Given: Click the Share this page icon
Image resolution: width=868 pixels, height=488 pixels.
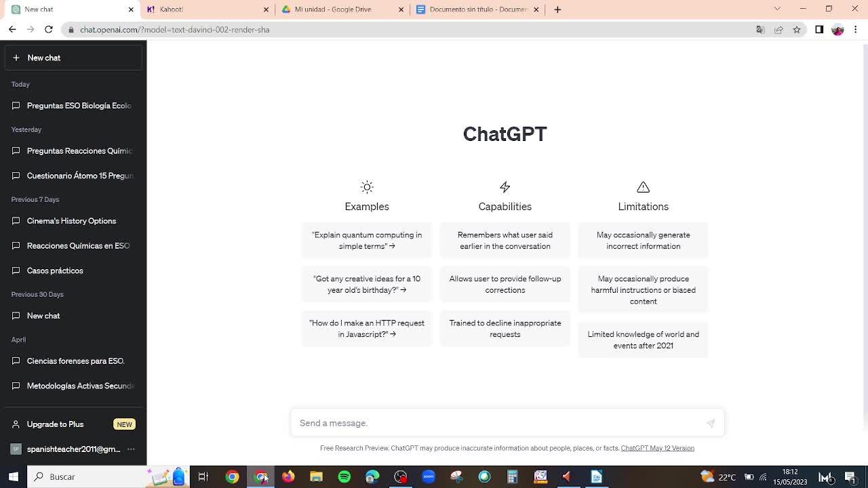Looking at the screenshot, I should click(x=778, y=30).
